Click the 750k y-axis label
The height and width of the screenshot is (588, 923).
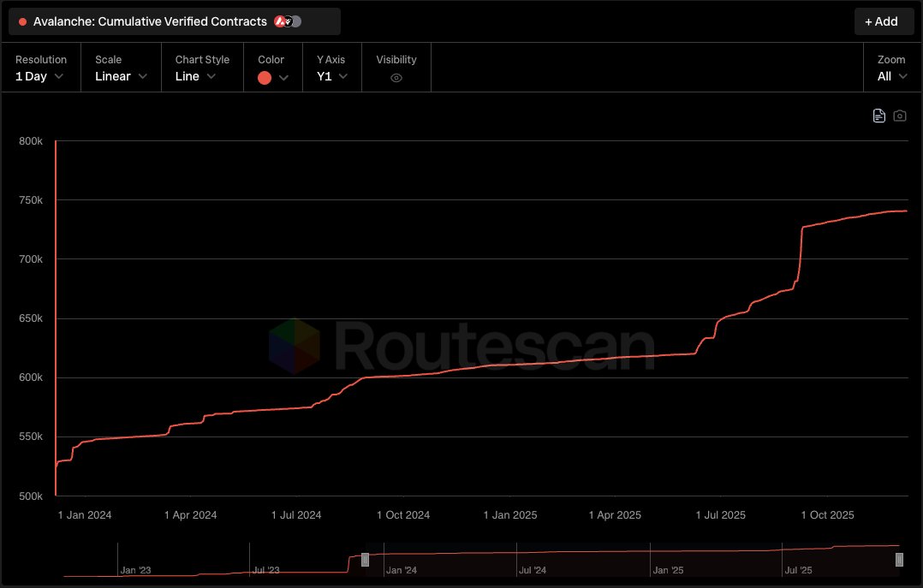click(31, 200)
